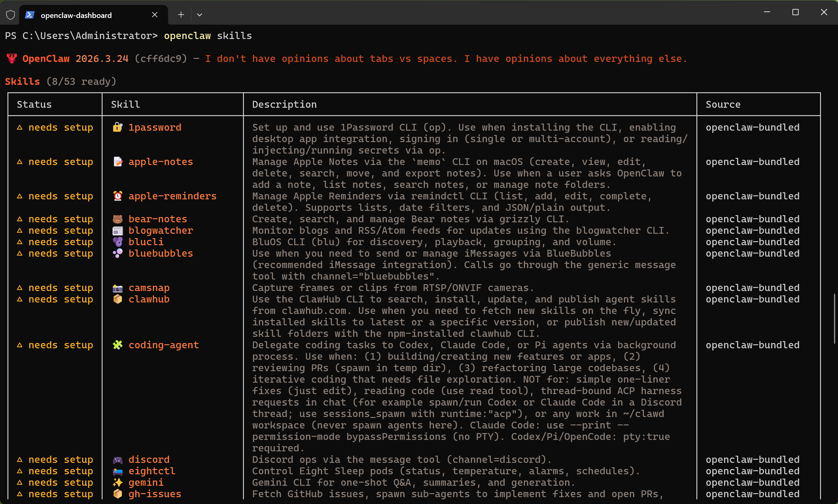Image resolution: width=838 pixels, height=504 pixels.
Task: Click the blogwatcher skill name
Action: (x=161, y=231)
